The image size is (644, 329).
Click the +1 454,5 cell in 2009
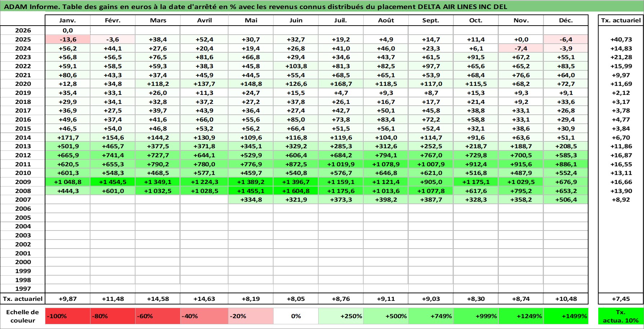(113, 182)
